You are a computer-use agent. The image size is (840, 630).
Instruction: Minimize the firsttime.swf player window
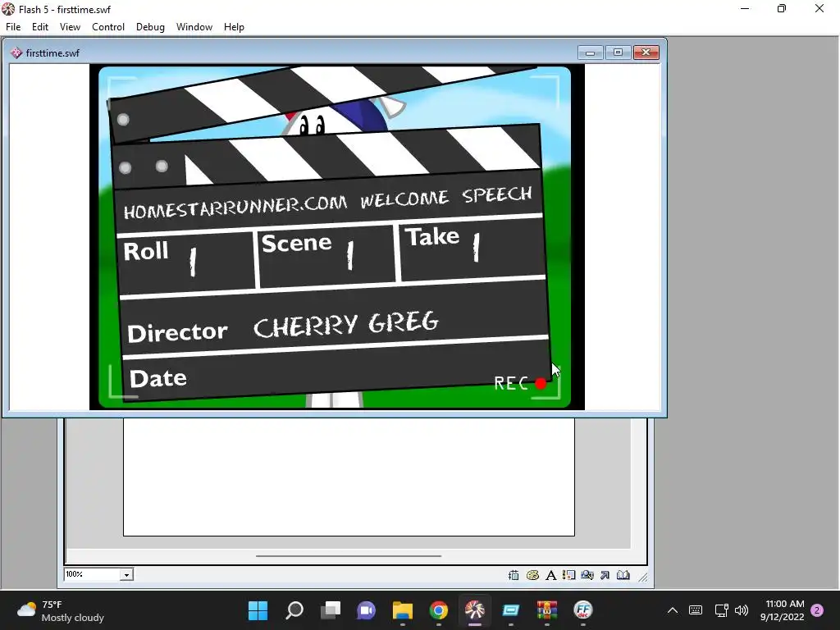pyautogui.click(x=591, y=52)
